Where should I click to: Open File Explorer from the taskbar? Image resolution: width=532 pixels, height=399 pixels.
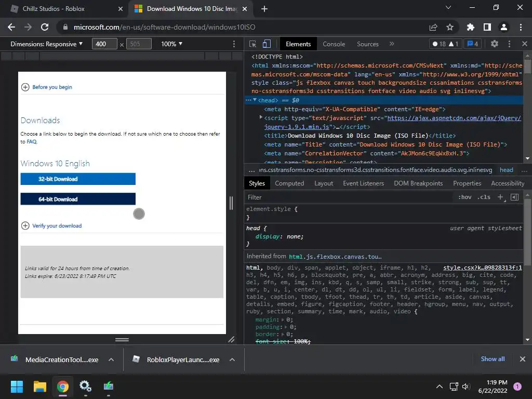pyautogui.click(x=39, y=387)
